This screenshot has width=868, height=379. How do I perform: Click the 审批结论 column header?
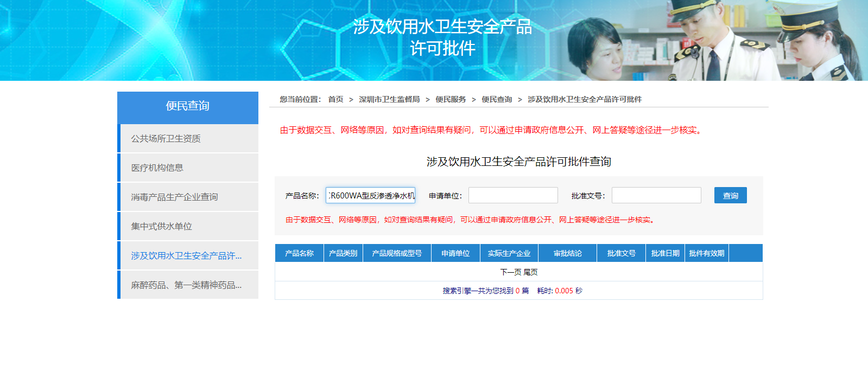[567, 253]
